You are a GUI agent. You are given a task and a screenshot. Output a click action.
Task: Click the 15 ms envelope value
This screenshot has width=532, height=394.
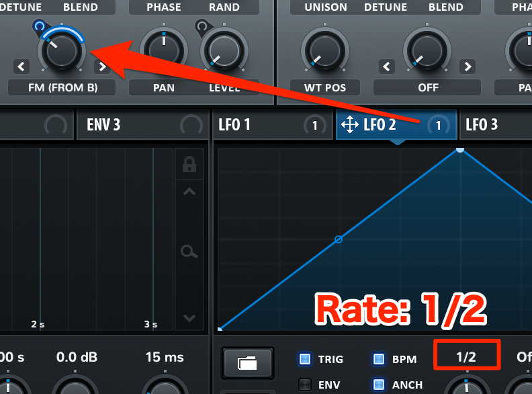pos(165,357)
